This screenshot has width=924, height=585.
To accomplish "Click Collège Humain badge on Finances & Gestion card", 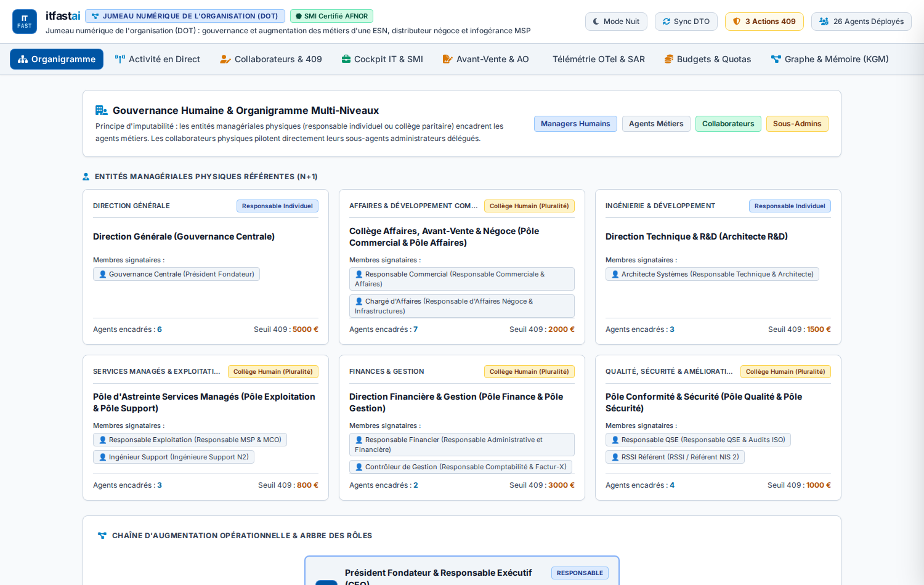I will tap(529, 372).
